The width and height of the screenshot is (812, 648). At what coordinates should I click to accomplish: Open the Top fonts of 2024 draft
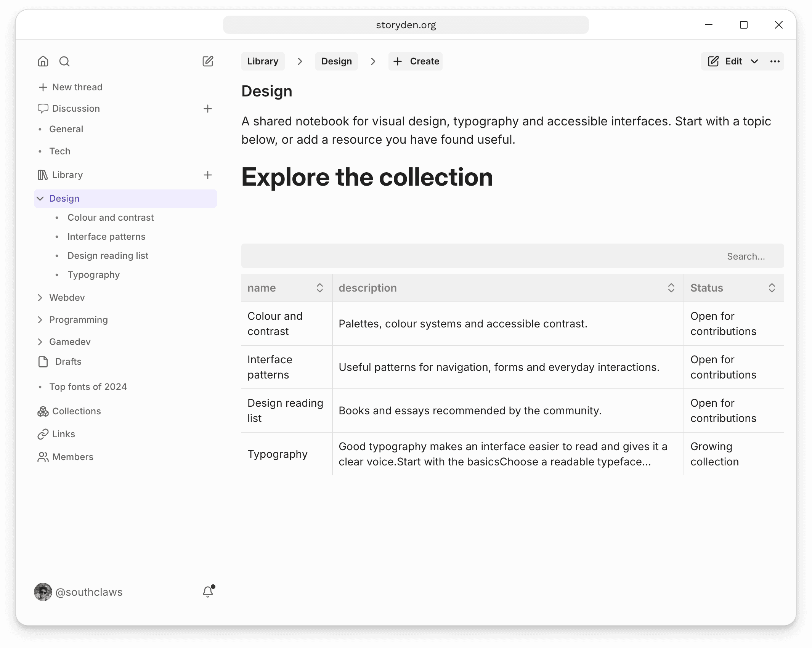click(x=88, y=387)
